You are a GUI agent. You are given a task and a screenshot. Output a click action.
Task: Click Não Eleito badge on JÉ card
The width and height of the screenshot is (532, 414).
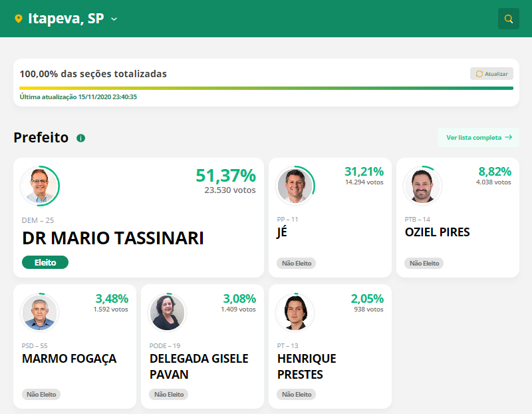pyautogui.click(x=296, y=263)
